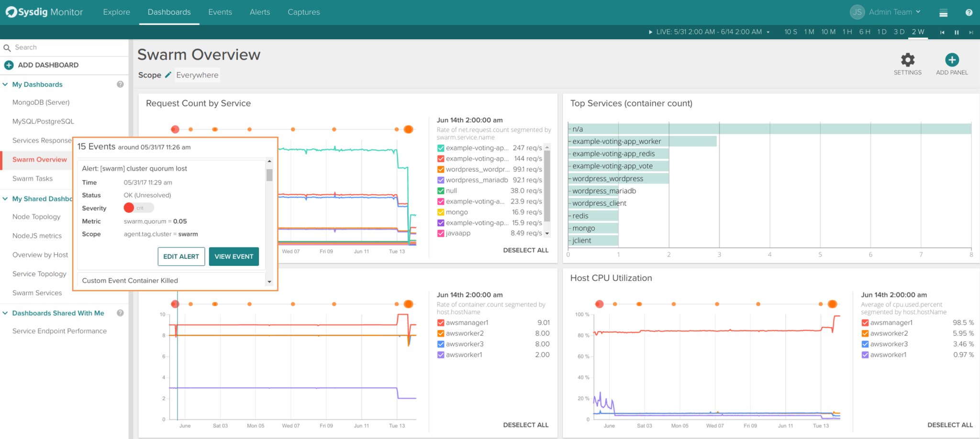Click the EDIT ALERT button
The image size is (980, 439).
click(x=181, y=256)
